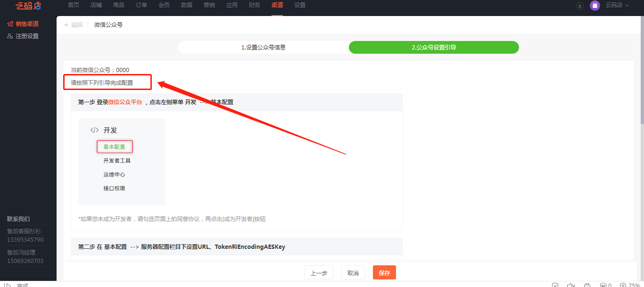Click the purple store avatar icon
Image resolution: width=644 pixels, height=287 pixels.
coord(595,5)
